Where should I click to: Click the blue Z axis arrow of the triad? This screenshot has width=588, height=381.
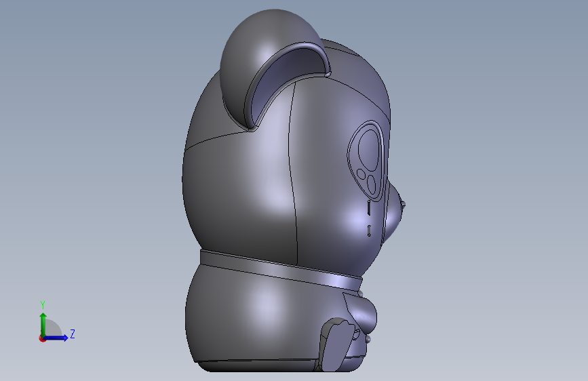pos(56,338)
